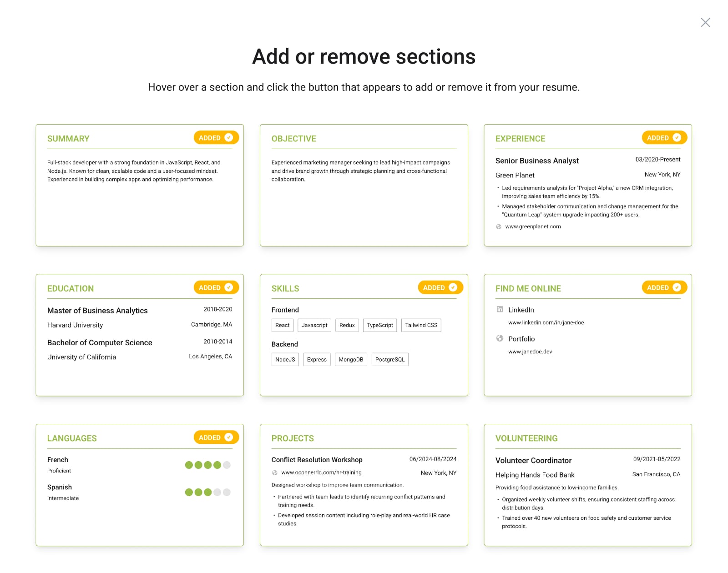Click the PostgreSQL skill tag

click(390, 360)
